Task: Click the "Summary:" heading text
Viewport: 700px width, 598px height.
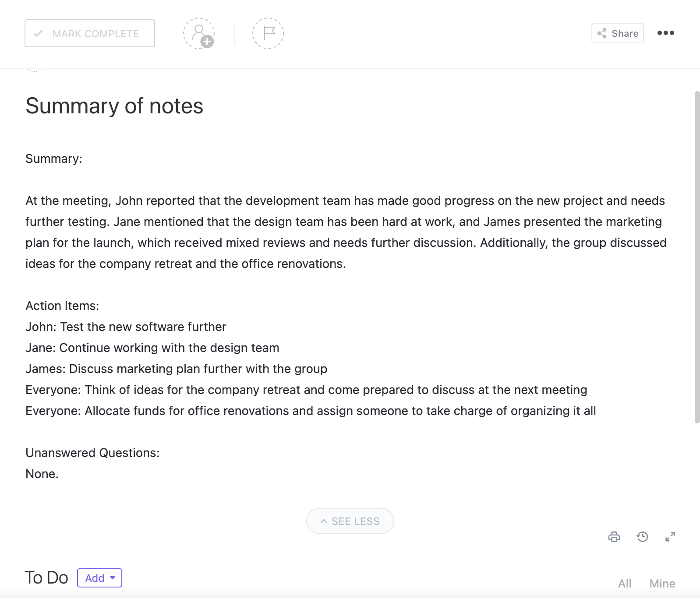Action: [54, 158]
